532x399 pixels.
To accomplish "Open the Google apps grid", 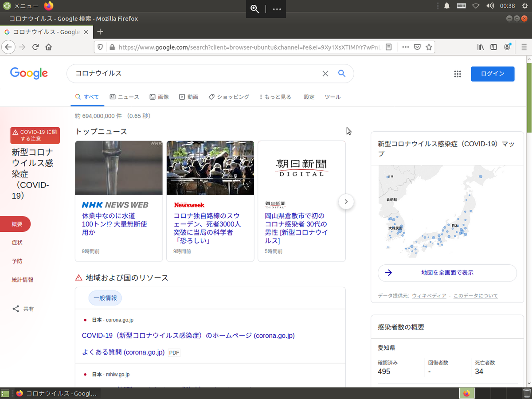I will 458,74.
